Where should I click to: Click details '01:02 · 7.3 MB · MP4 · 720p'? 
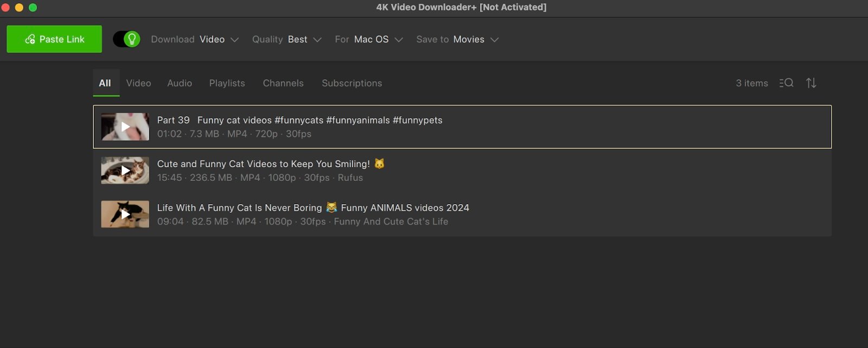(x=234, y=134)
